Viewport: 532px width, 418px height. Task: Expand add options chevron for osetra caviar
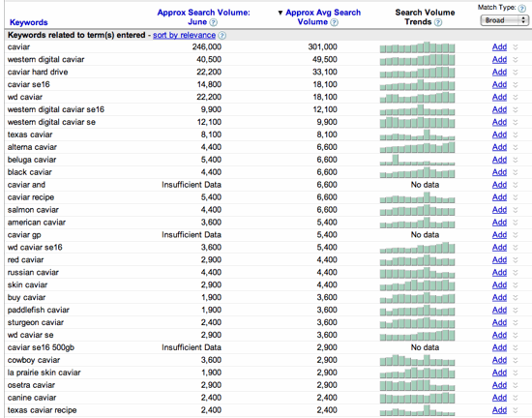(516, 385)
